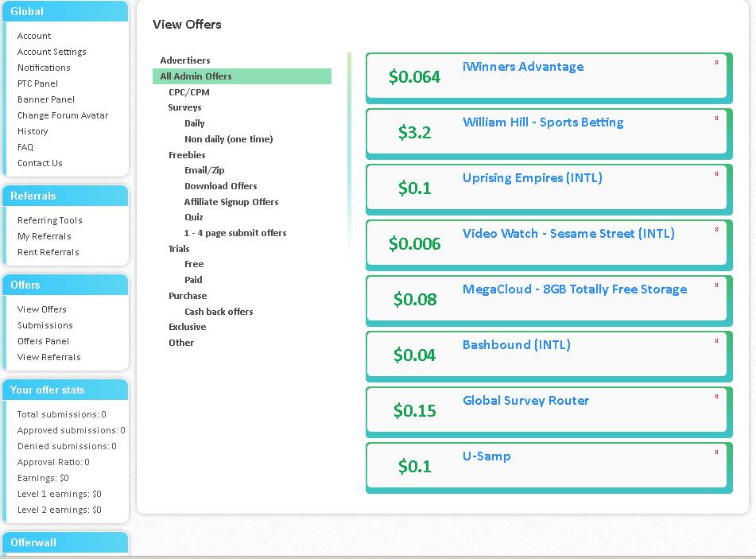Open the MegaCloud 8GB Free Storage offer
Image resolution: width=756 pixels, height=559 pixels.
tap(574, 289)
